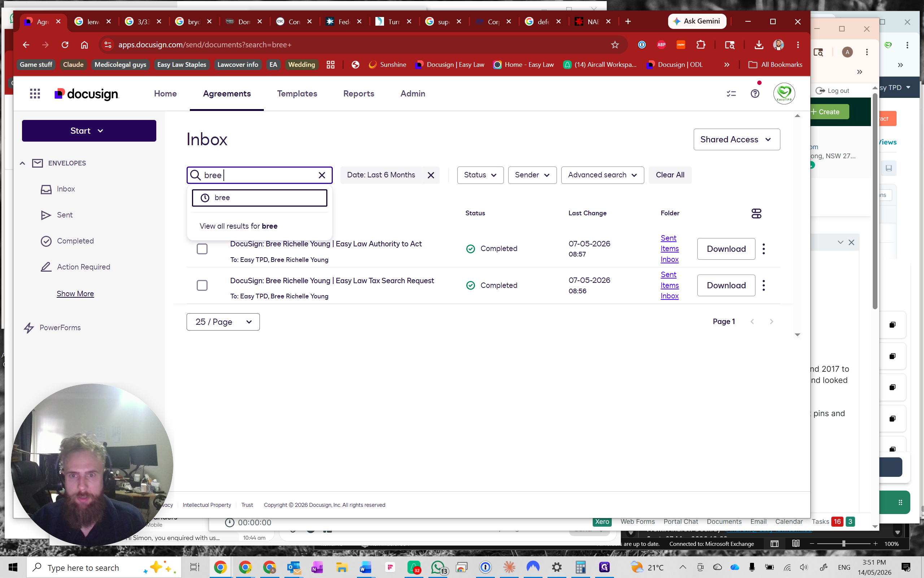The image size is (924, 578).
Task: Open the Reports tab
Action: pos(358,94)
